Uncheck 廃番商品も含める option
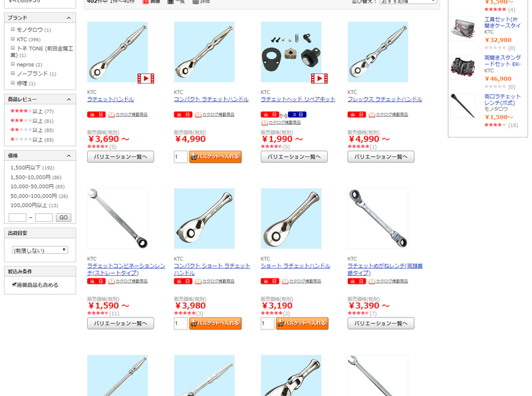The width and height of the screenshot is (532, 396). click(x=14, y=284)
